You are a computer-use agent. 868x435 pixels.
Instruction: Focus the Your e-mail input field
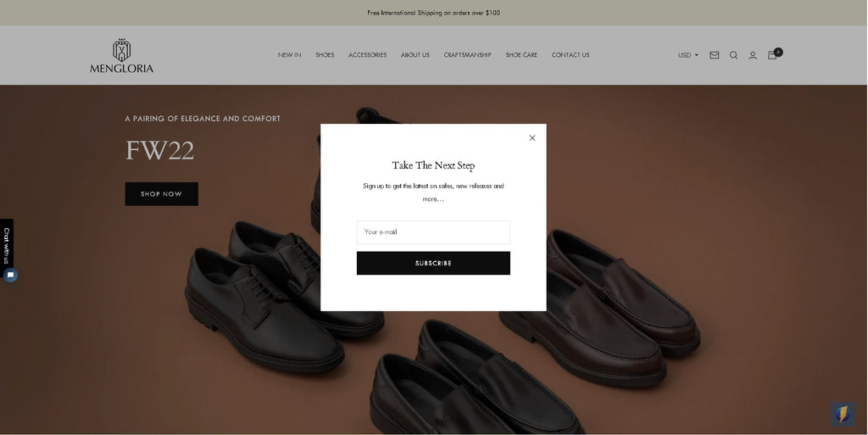pos(433,231)
